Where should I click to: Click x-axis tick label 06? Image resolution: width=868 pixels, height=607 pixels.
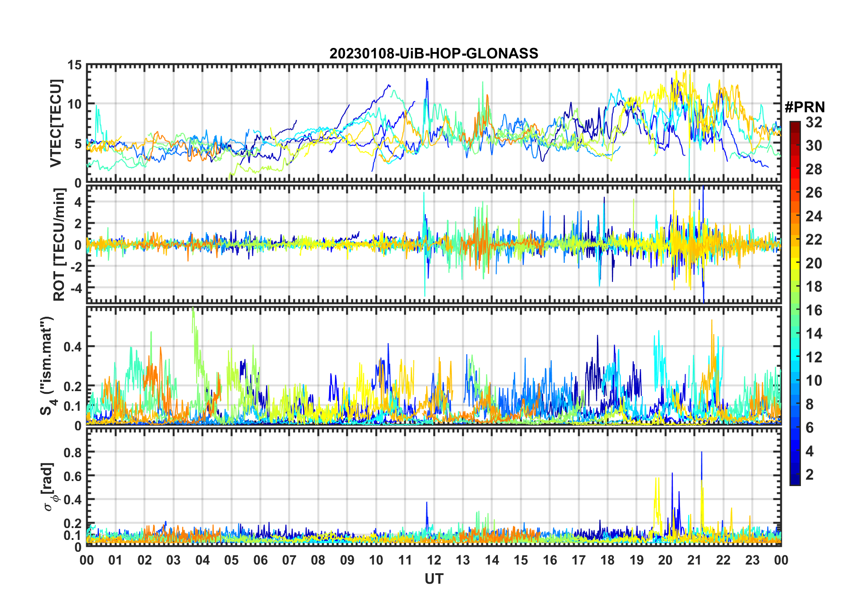pyautogui.click(x=260, y=560)
